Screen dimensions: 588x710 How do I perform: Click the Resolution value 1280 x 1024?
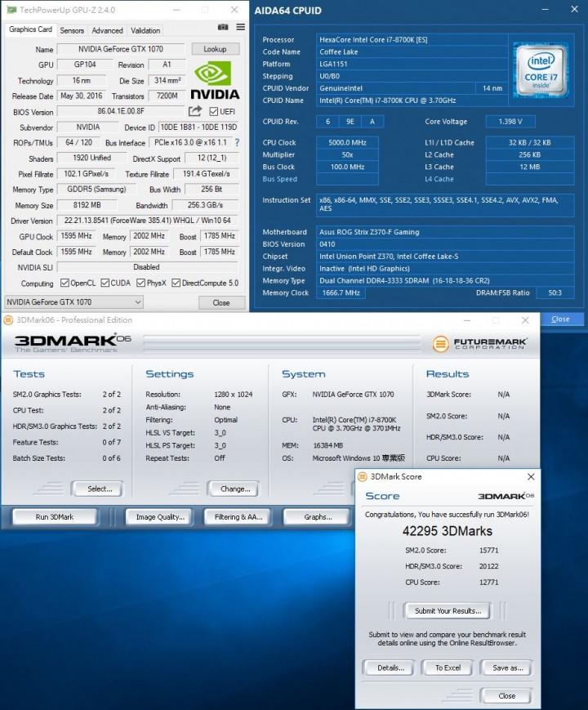(x=233, y=395)
